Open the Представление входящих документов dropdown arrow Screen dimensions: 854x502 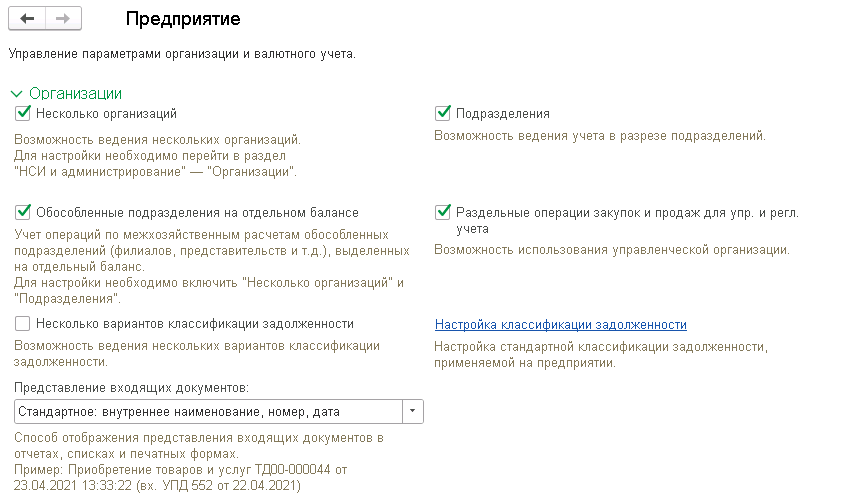click(413, 412)
